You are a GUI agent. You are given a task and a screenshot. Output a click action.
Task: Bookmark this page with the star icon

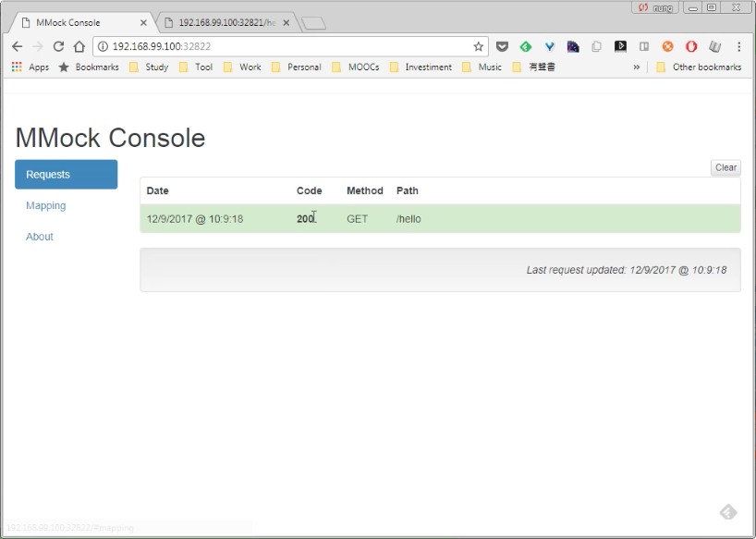[478, 46]
